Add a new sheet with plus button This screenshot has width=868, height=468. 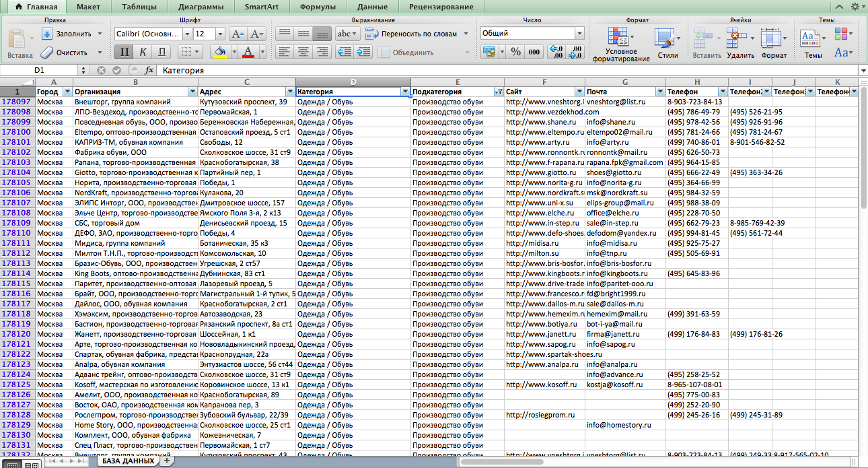point(167,461)
